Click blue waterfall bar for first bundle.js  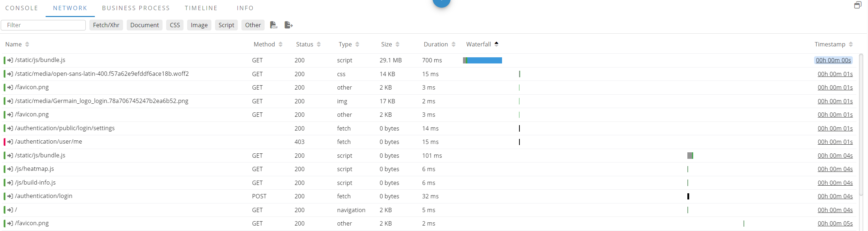pyautogui.click(x=484, y=60)
